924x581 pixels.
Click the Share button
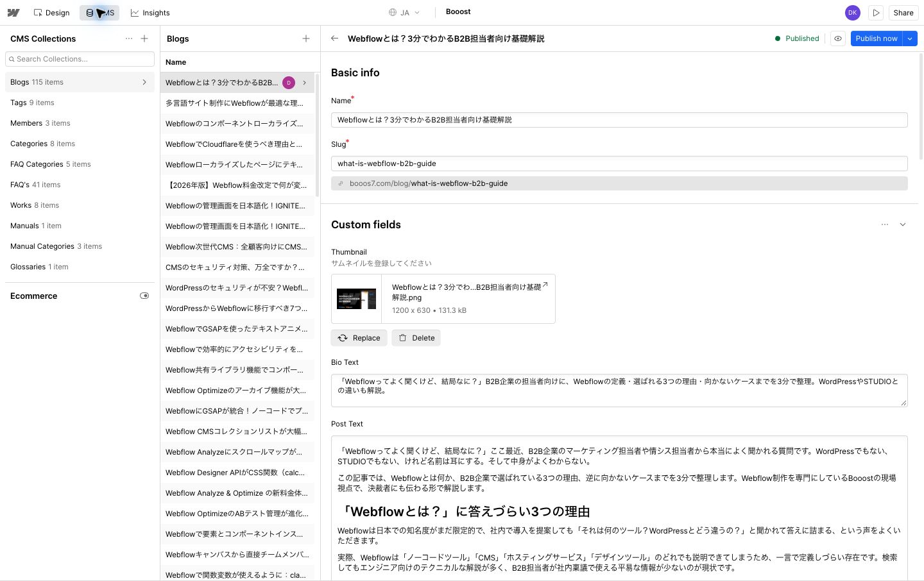click(x=903, y=13)
